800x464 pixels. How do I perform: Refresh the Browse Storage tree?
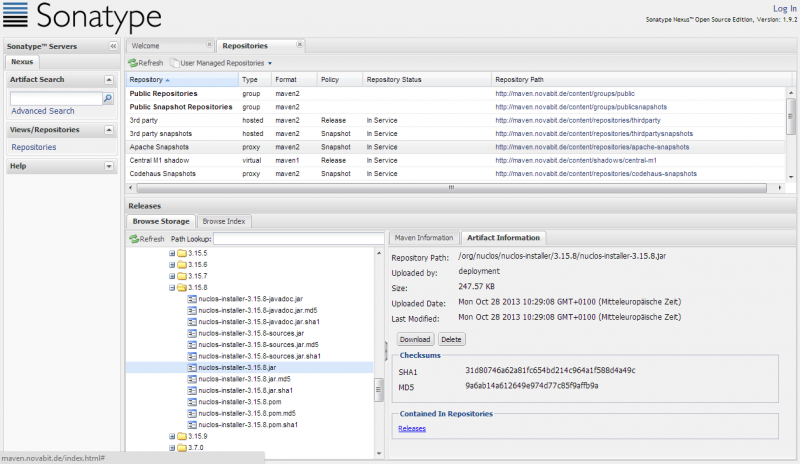147,239
